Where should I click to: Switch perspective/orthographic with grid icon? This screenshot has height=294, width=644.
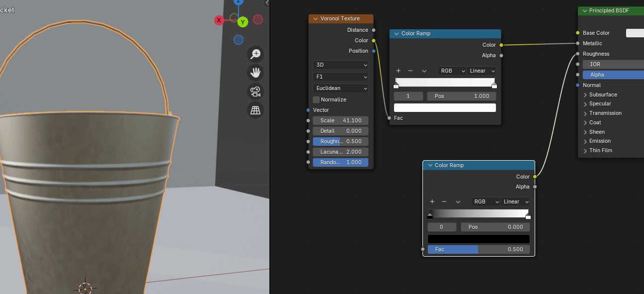255,110
